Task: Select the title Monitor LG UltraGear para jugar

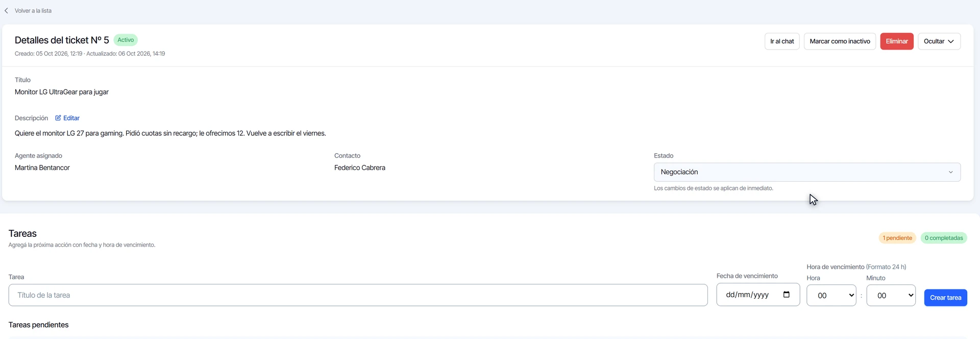Action: pos(62,92)
